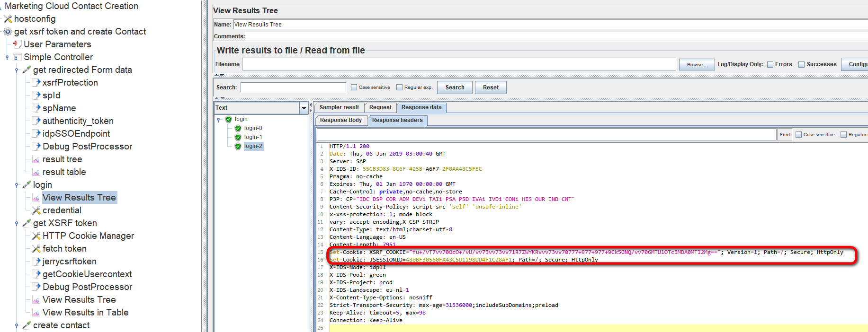Check Case sensitive next to Find

799,135
